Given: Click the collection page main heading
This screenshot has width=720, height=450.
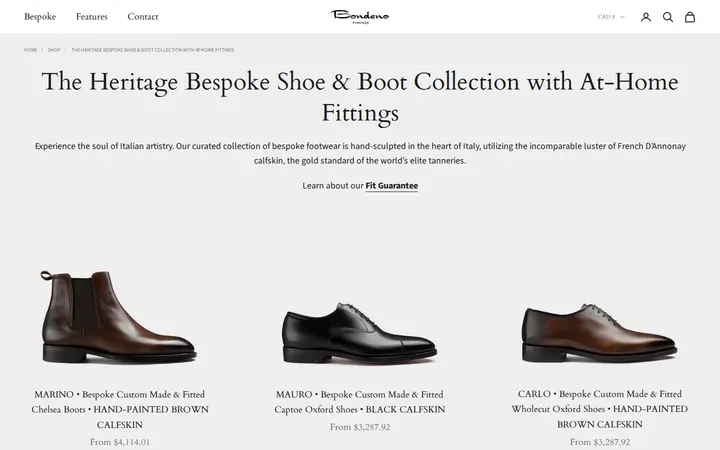Looking at the screenshot, I should point(360,97).
